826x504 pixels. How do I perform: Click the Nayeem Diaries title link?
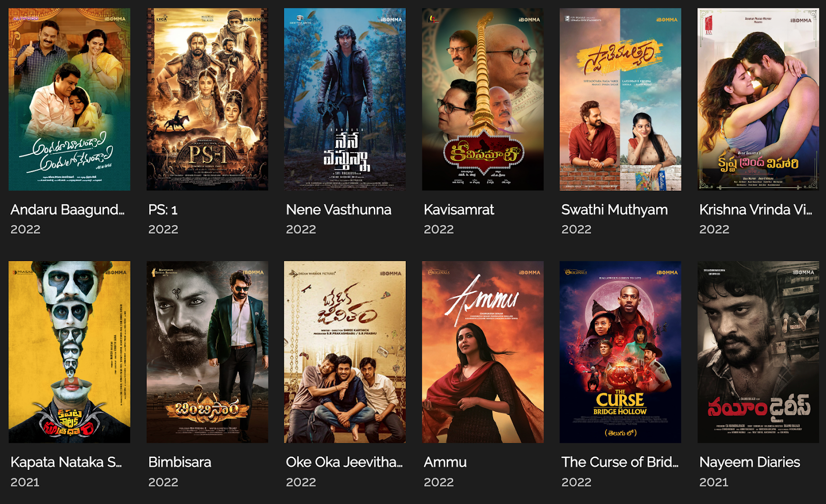(x=750, y=462)
